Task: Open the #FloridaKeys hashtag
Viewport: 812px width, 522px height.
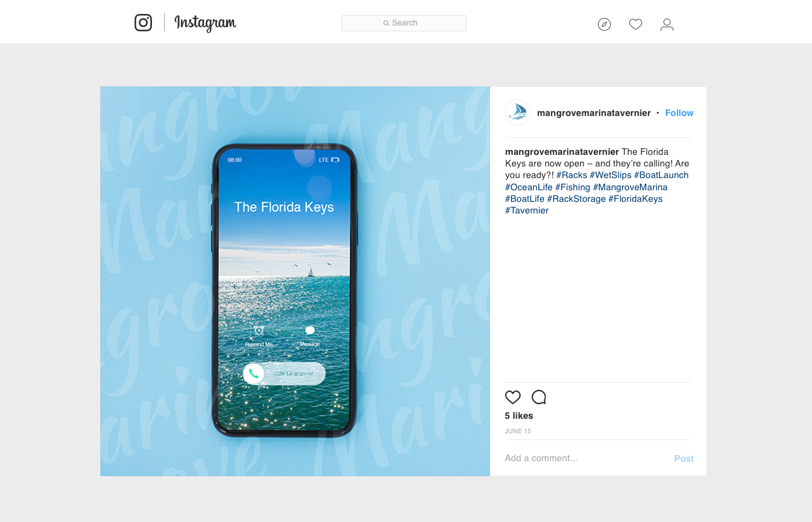Action: pos(635,199)
